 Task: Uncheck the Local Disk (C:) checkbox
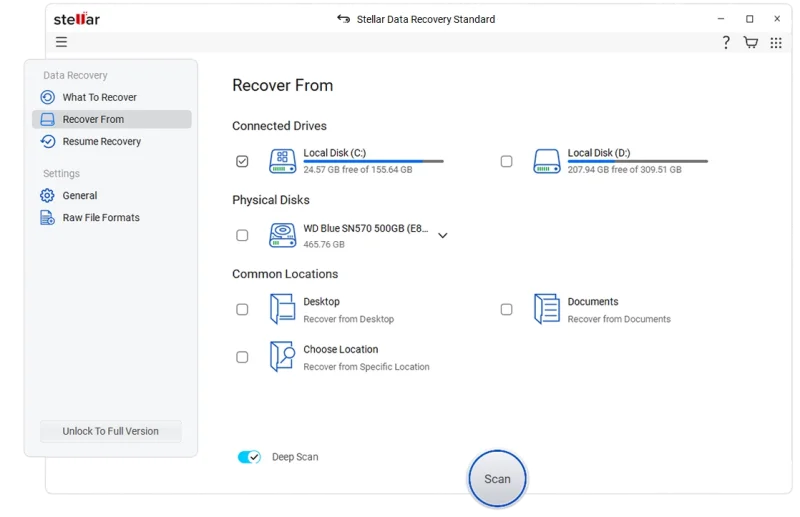click(242, 161)
